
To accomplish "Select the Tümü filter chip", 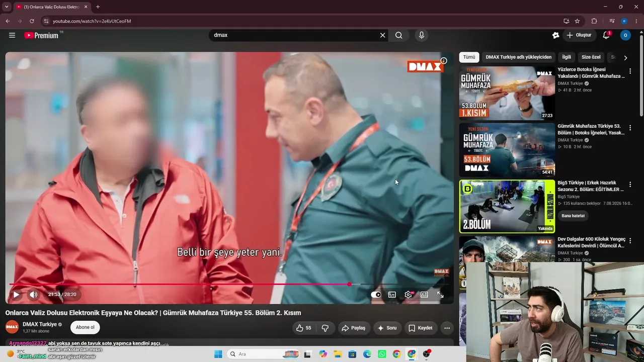I will pyautogui.click(x=469, y=57).
